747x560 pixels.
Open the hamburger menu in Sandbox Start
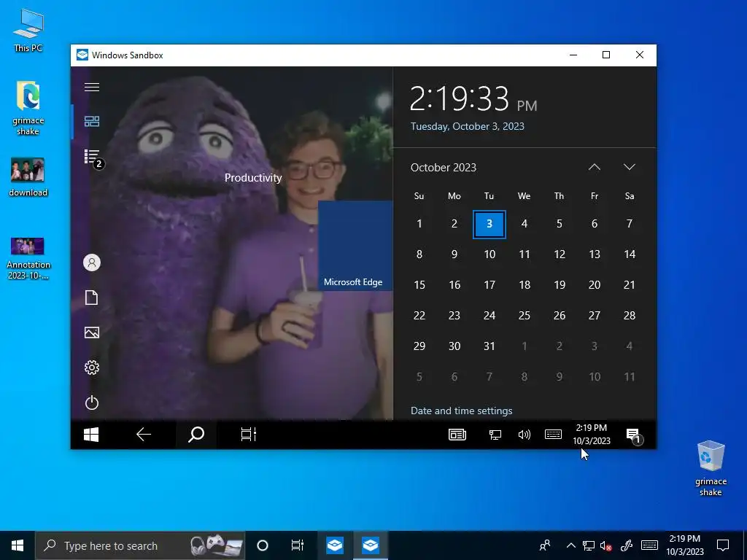coord(92,87)
